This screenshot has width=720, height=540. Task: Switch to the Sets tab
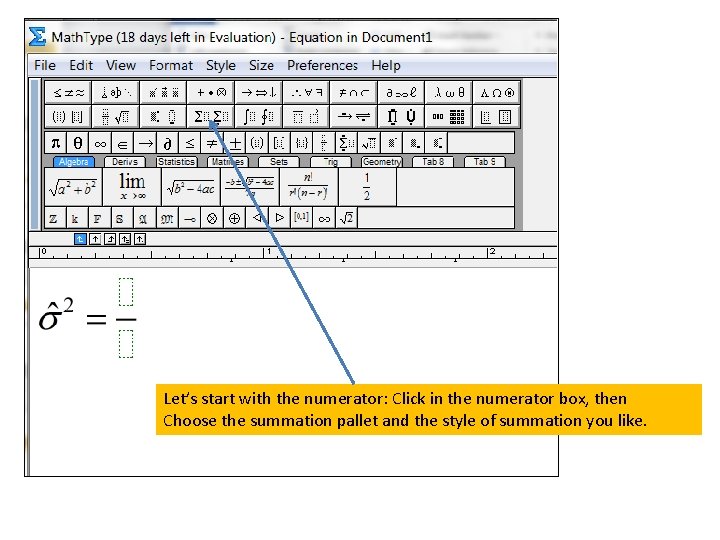pos(279,162)
